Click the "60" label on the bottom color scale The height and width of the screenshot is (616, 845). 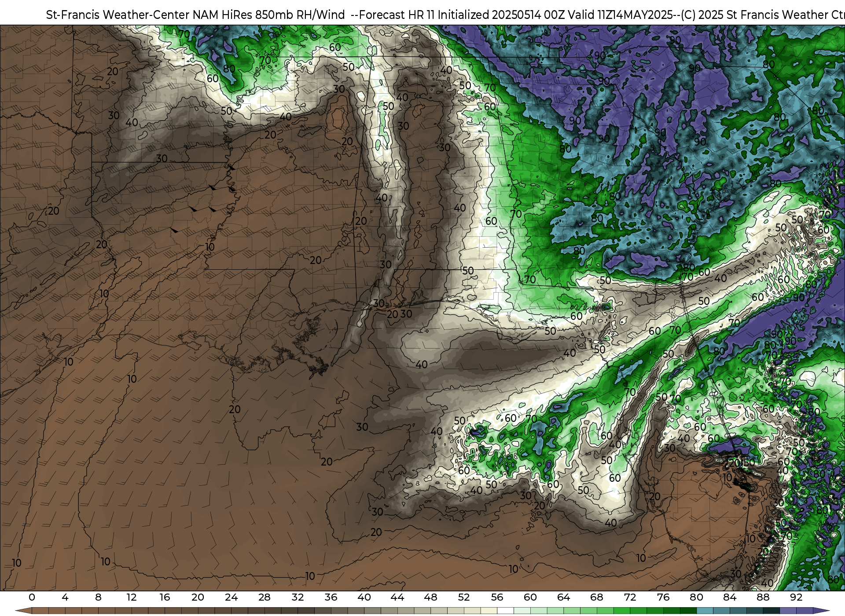[x=530, y=597]
